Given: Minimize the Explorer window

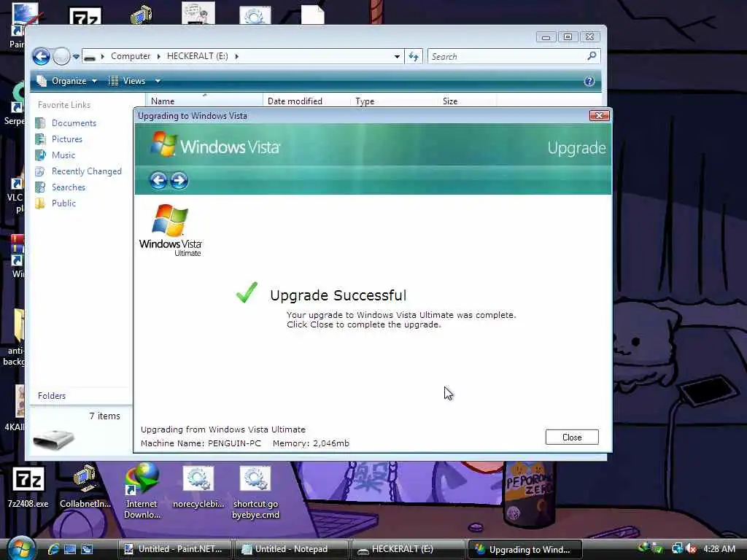Looking at the screenshot, I should click(x=546, y=37).
